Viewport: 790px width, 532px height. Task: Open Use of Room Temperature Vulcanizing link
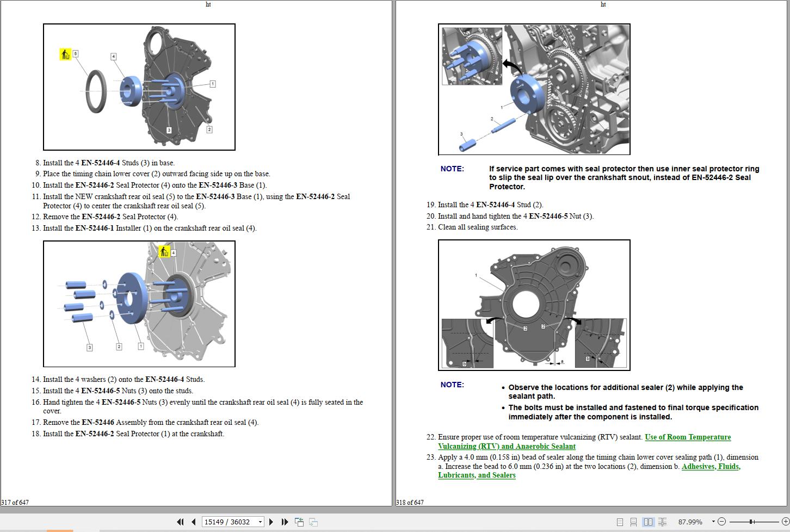pyautogui.click(x=687, y=437)
